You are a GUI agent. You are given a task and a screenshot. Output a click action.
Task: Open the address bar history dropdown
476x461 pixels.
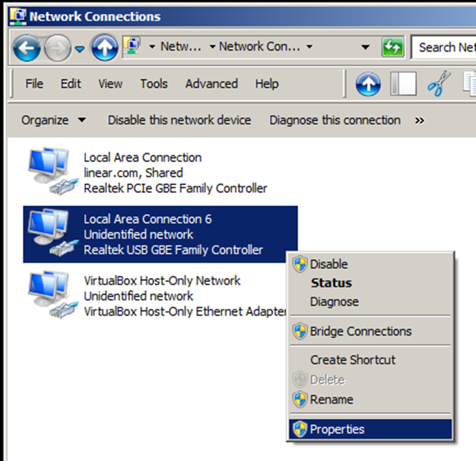365,47
